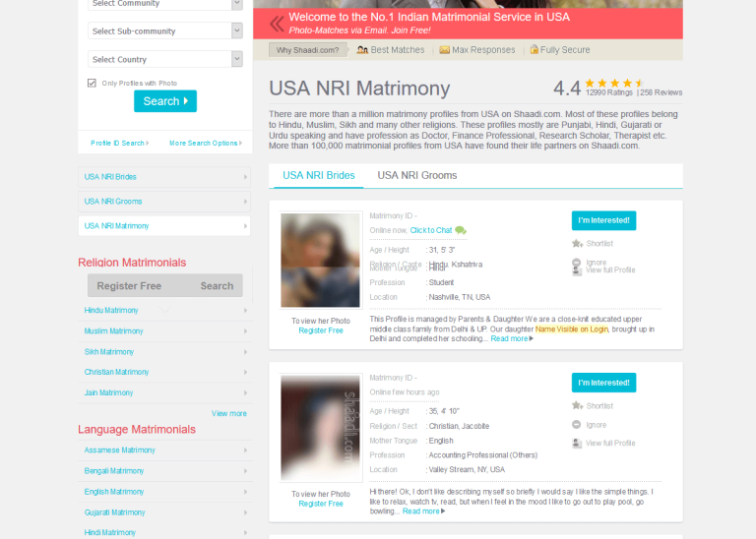Viewport: 756px width, 539px height.
Task: Switch to USA NRI Brides tab
Action: (x=319, y=175)
